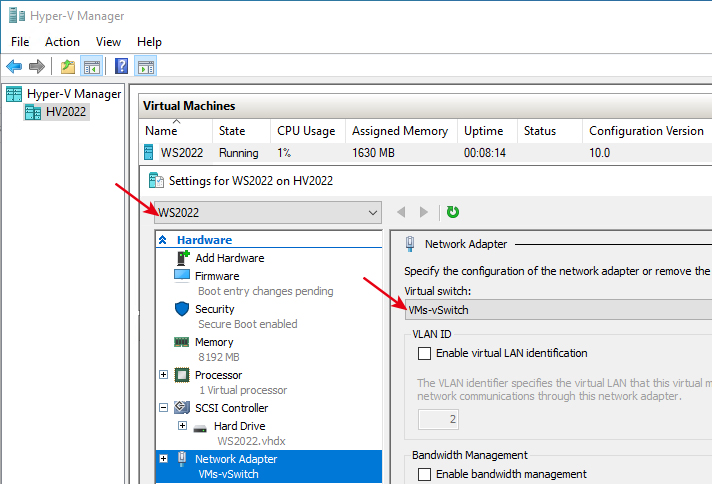
Task: Click the green Refresh icon in Settings
Action: click(x=452, y=212)
